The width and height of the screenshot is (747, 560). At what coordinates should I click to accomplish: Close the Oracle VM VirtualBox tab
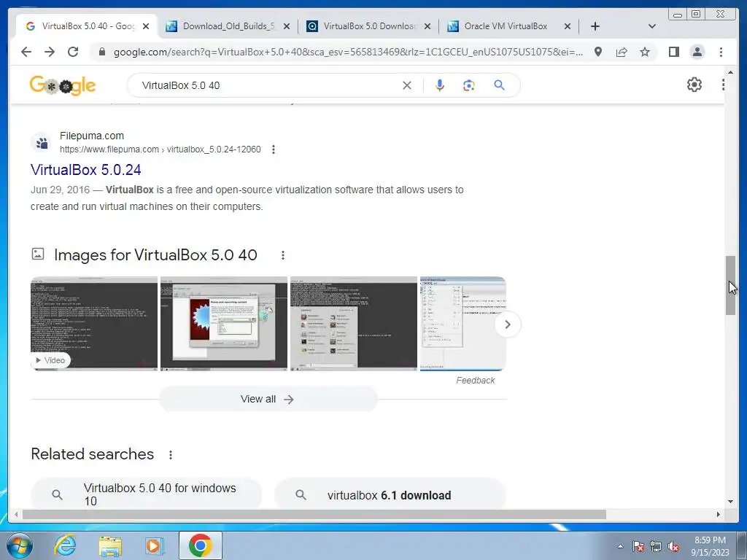568,26
